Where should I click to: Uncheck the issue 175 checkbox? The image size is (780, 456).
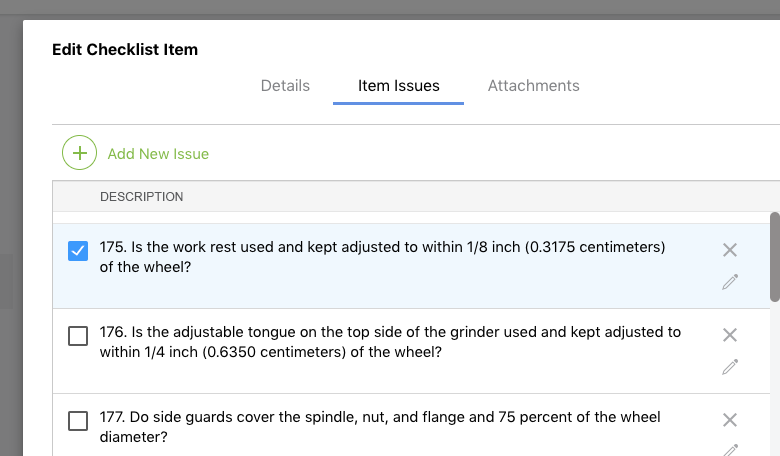pos(78,251)
